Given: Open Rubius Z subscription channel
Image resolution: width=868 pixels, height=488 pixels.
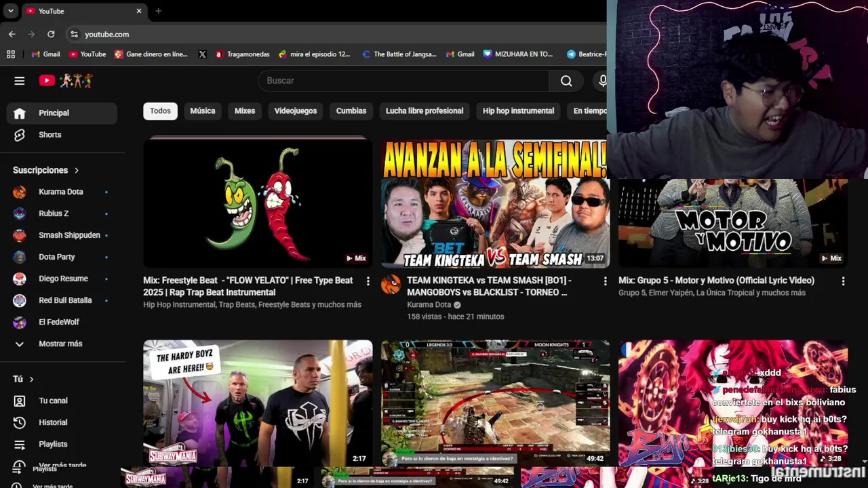Looking at the screenshot, I should [x=62, y=213].
